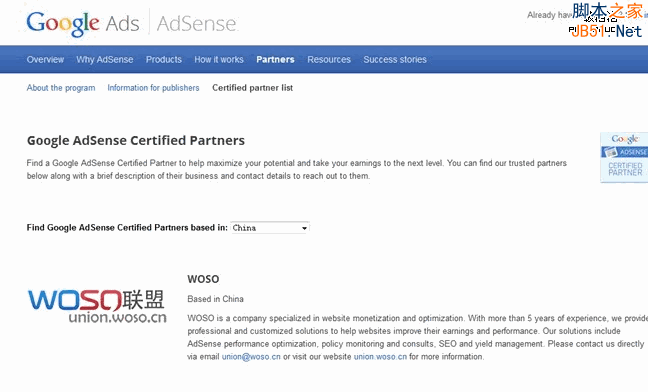This screenshot has width=648, height=392.
Task: Click the WOSO union logo image
Action: 97,306
